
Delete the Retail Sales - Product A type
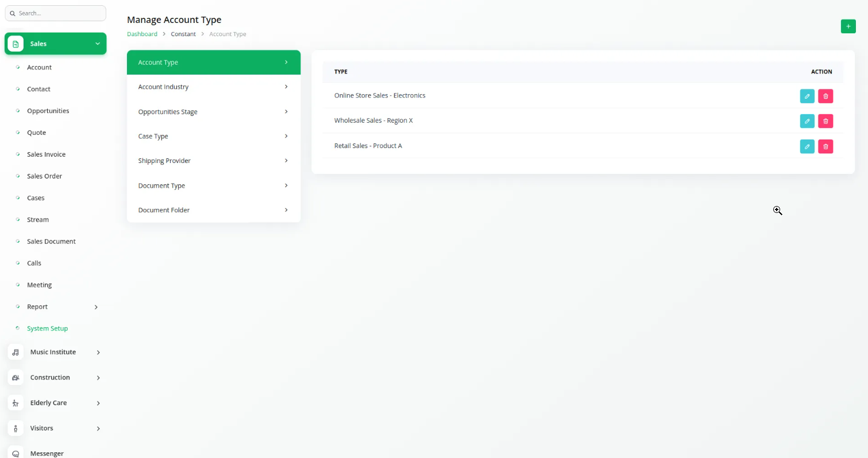pos(825,146)
